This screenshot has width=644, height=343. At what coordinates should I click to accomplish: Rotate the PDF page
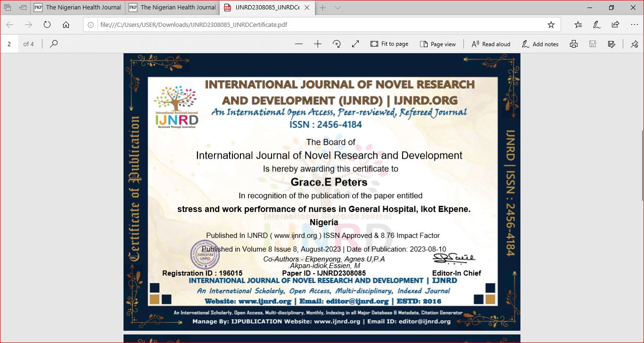(337, 44)
